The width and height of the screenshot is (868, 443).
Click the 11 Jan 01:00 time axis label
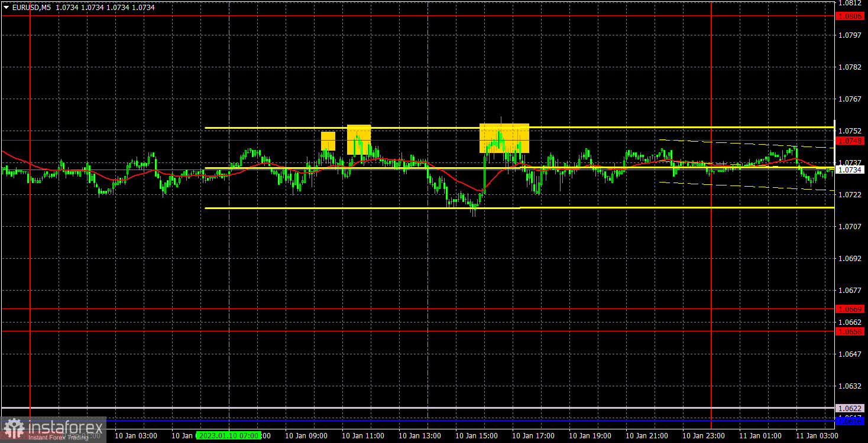[x=760, y=435]
